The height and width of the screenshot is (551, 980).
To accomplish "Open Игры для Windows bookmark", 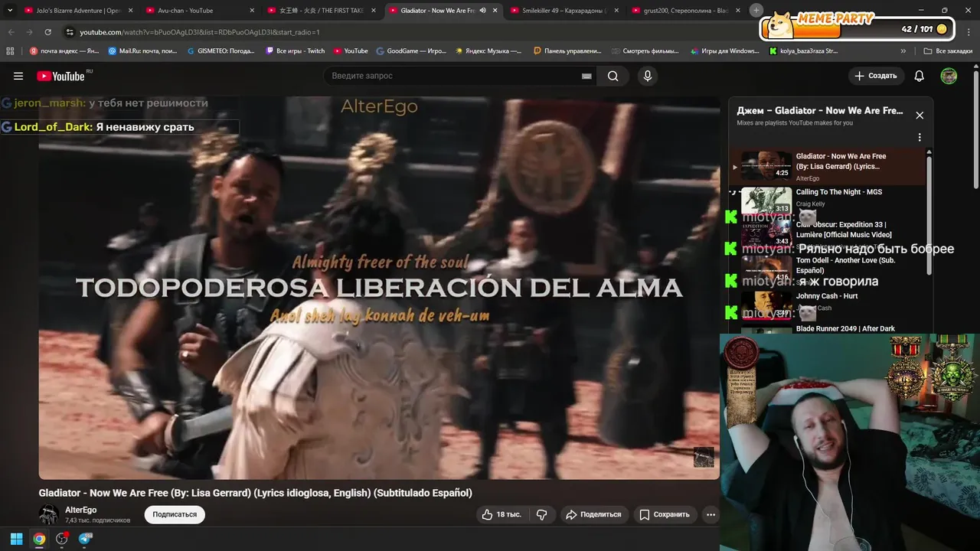I will tap(724, 51).
